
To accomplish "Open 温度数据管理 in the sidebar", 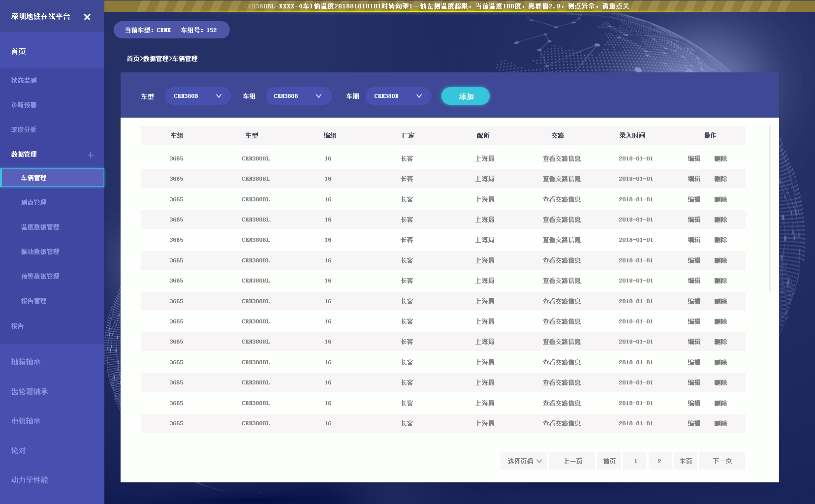I will click(40, 227).
